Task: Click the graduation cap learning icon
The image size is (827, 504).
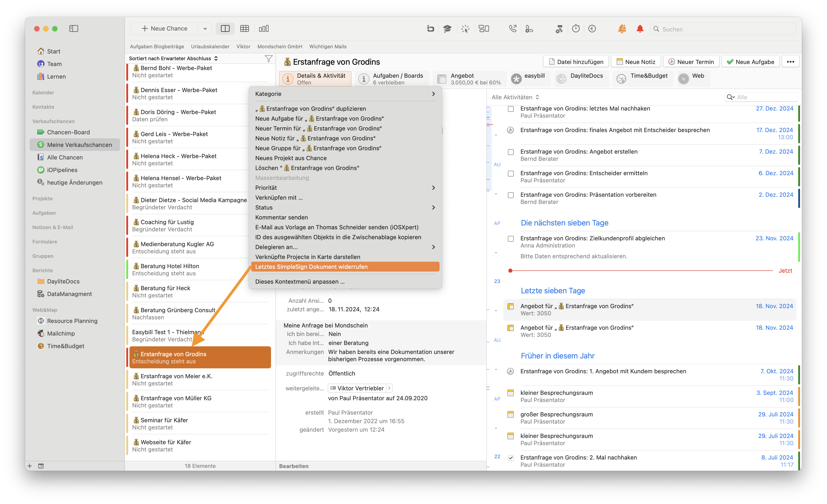Action: click(447, 29)
